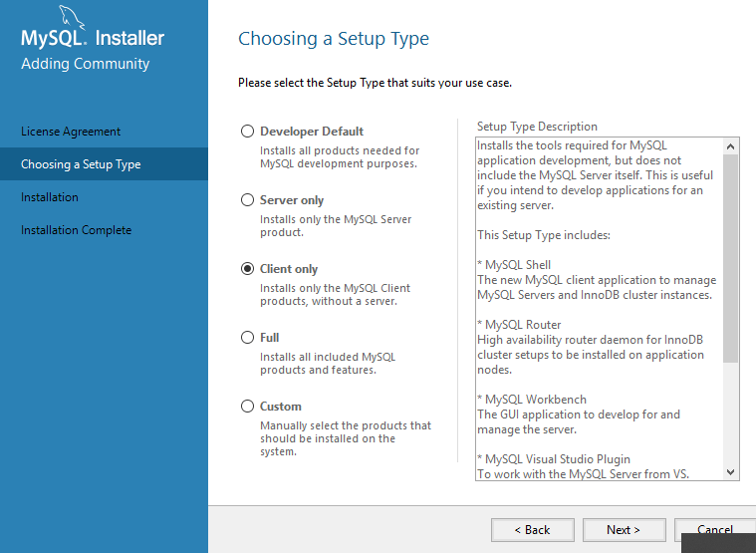Go back with the Back button

[x=533, y=530]
